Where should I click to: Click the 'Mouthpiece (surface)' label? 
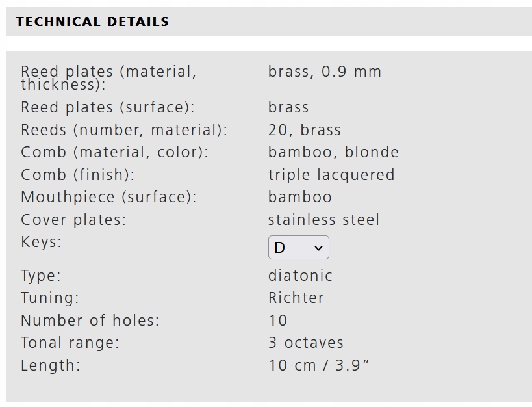[x=108, y=197]
